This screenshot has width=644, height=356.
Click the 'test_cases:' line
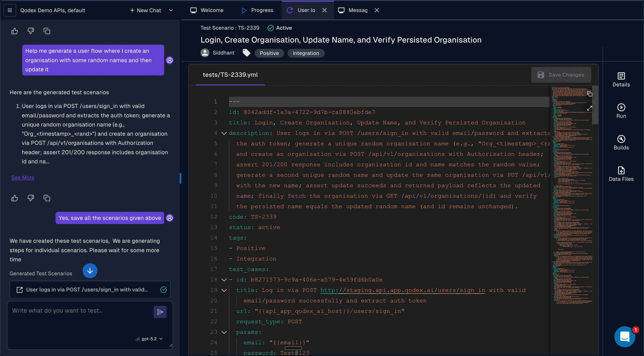(x=249, y=269)
